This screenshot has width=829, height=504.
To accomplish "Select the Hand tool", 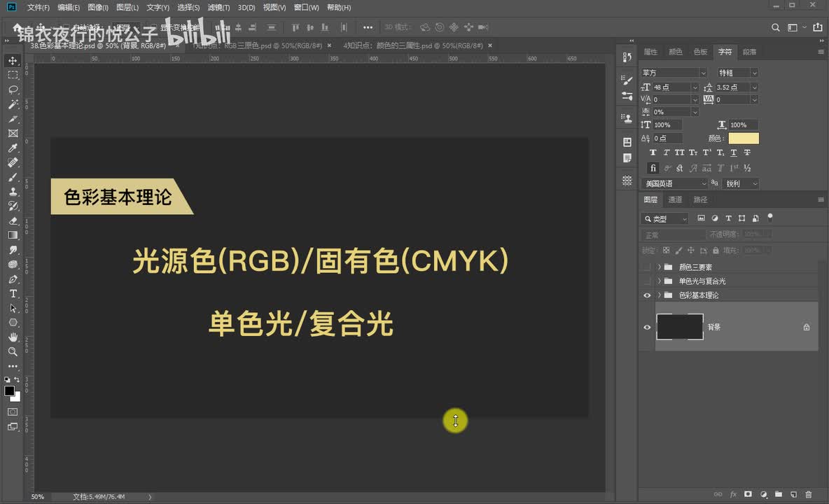I will [x=13, y=337].
